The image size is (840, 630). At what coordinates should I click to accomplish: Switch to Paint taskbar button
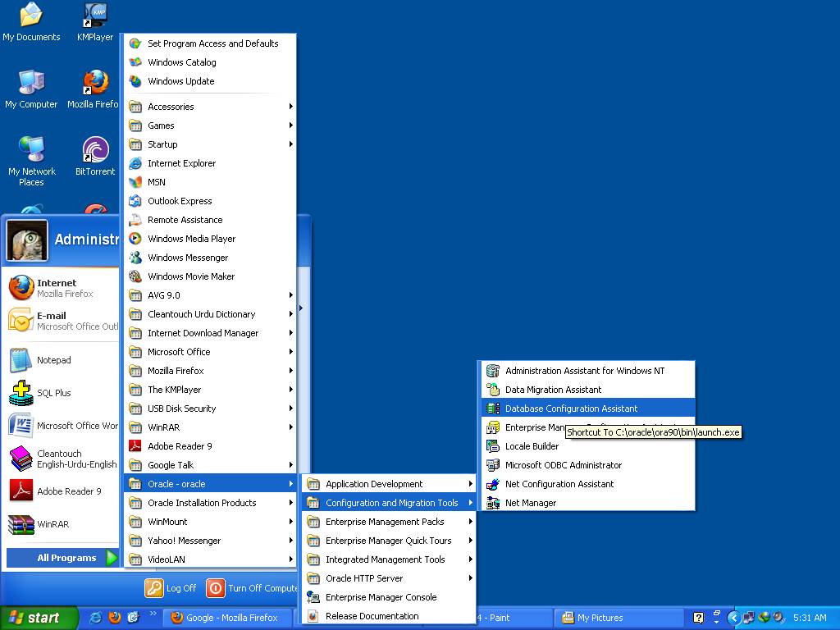514,618
